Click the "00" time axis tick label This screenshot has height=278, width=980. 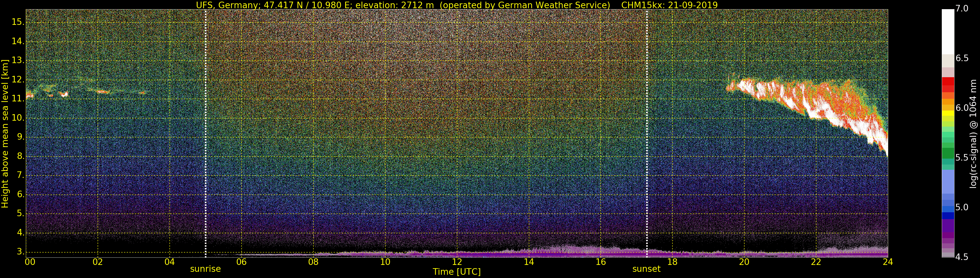(30, 262)
